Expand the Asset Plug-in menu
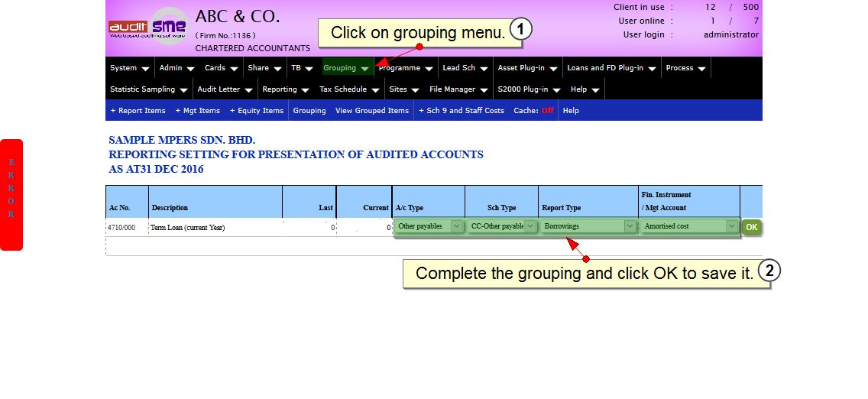This screenshot has height=399, width=868. tap(527, 68)
